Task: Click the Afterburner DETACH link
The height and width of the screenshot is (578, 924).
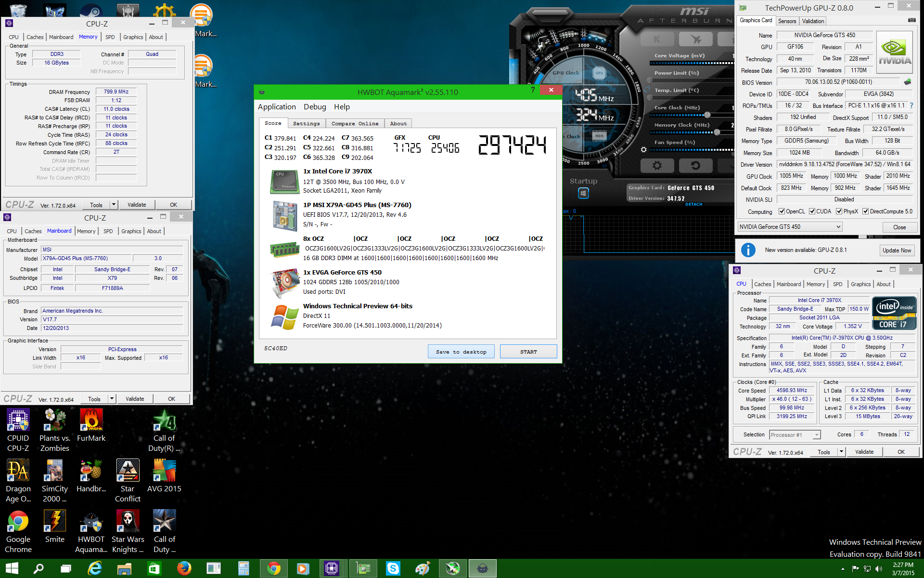Action: point(693,204)
